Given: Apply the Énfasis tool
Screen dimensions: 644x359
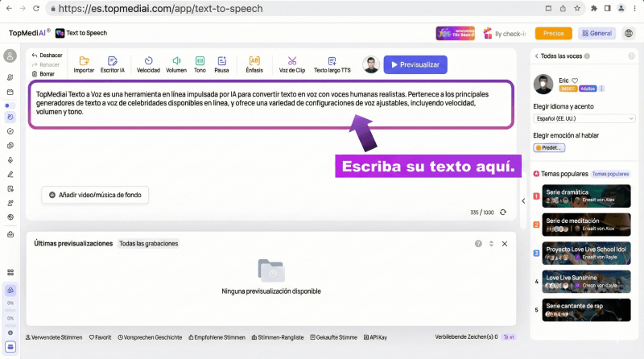Looking at the screenshot, I should coord(254,64).
